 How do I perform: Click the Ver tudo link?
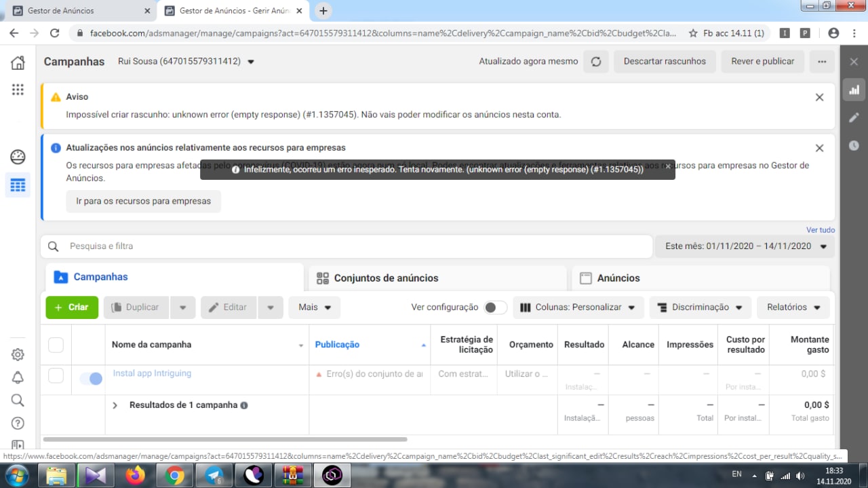pyautogui.click(x=821, y=230)
